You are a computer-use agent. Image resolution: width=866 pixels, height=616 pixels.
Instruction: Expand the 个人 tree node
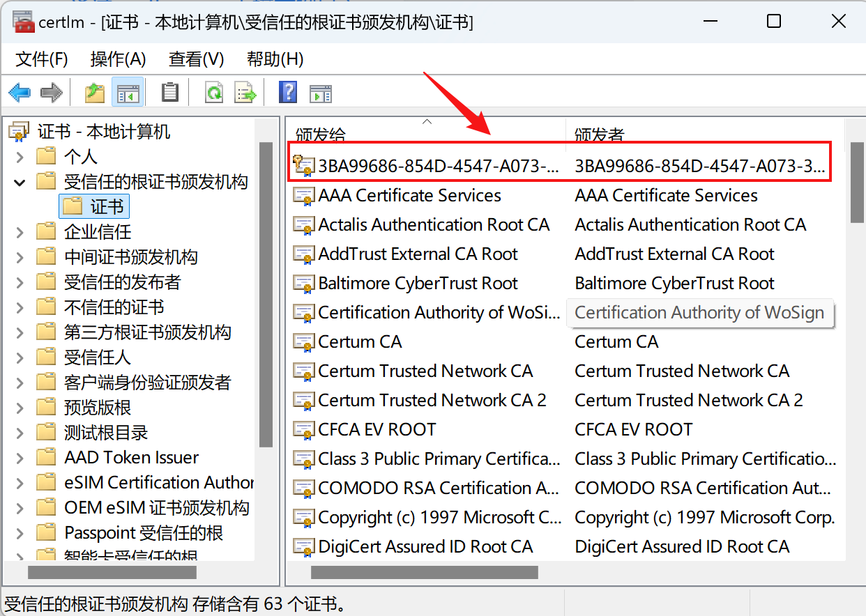click(20, 156)
